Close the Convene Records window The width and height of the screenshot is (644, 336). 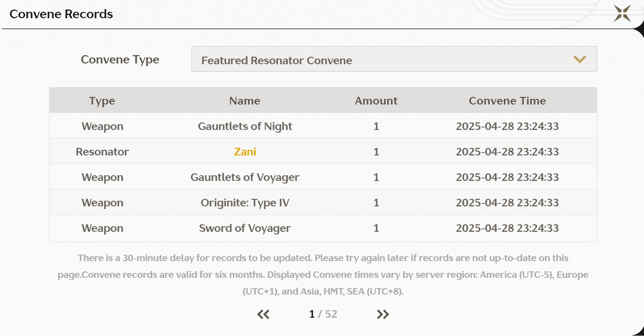coord(622,14)
